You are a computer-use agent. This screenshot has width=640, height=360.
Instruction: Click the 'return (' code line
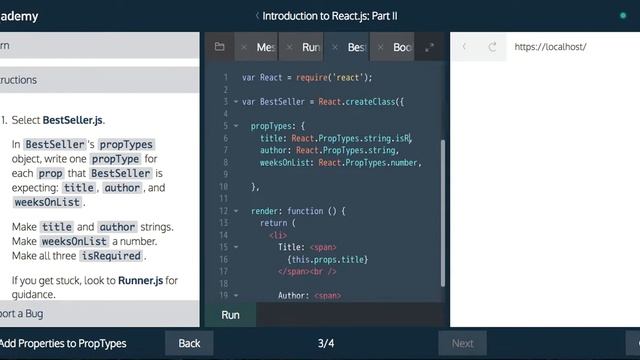coord(278,223)
